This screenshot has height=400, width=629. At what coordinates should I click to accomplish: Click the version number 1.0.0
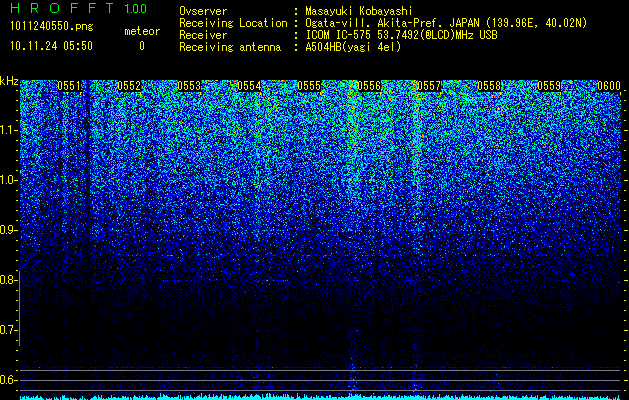point(135,9)
